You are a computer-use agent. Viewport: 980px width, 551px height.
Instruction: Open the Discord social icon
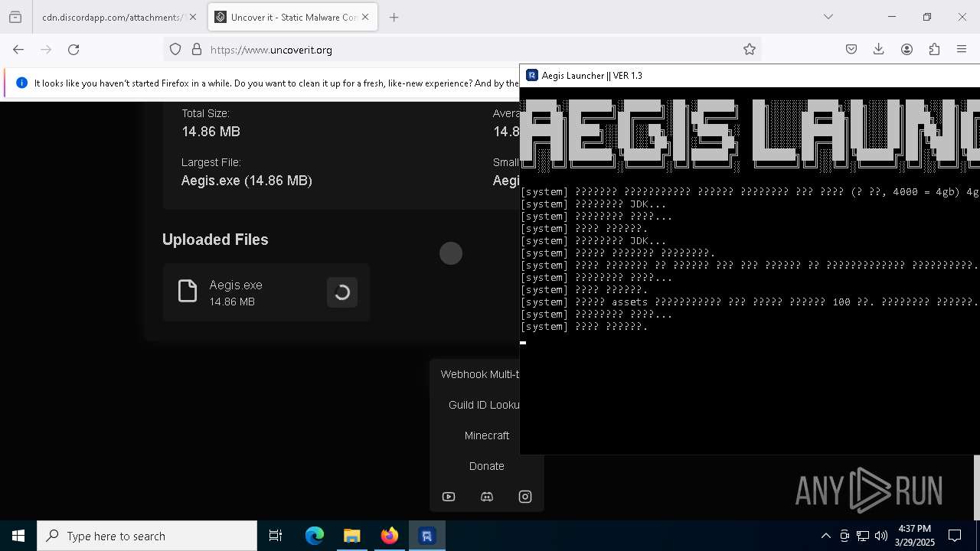(487, 497)
